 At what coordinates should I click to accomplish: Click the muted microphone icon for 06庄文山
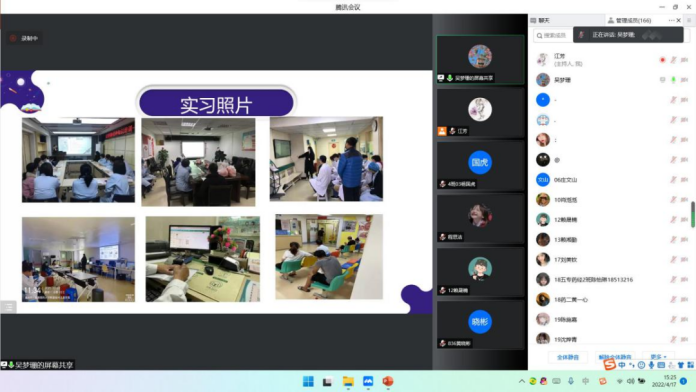pyautogui.click(x=673, y=180)
